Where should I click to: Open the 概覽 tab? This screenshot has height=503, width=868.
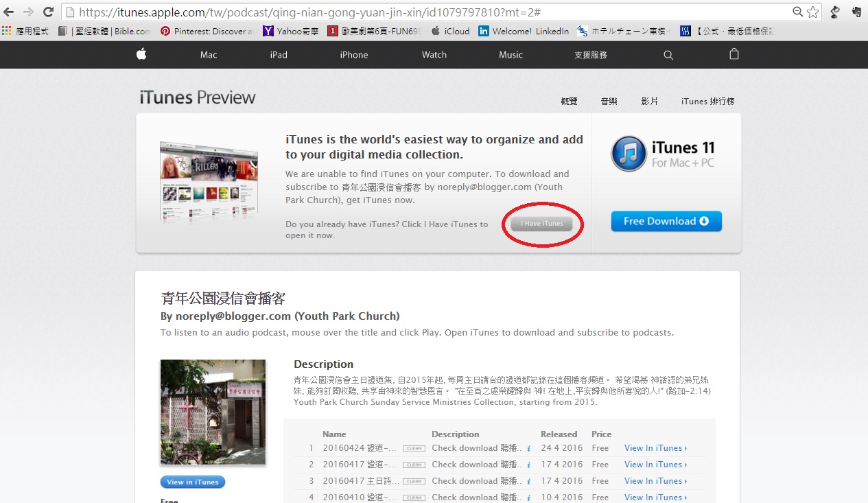(x=569, y=102)
